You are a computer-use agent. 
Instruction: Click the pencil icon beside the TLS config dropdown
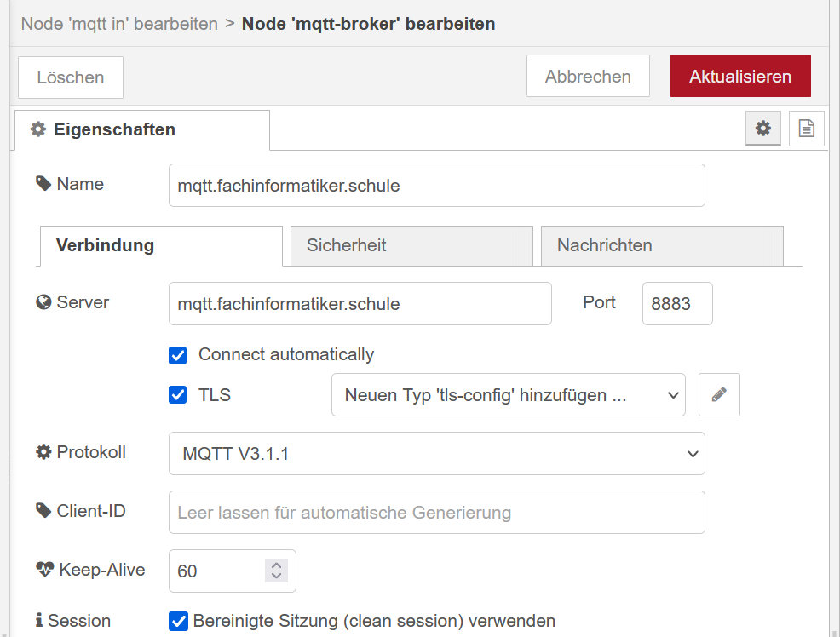[x=719, y=394]
